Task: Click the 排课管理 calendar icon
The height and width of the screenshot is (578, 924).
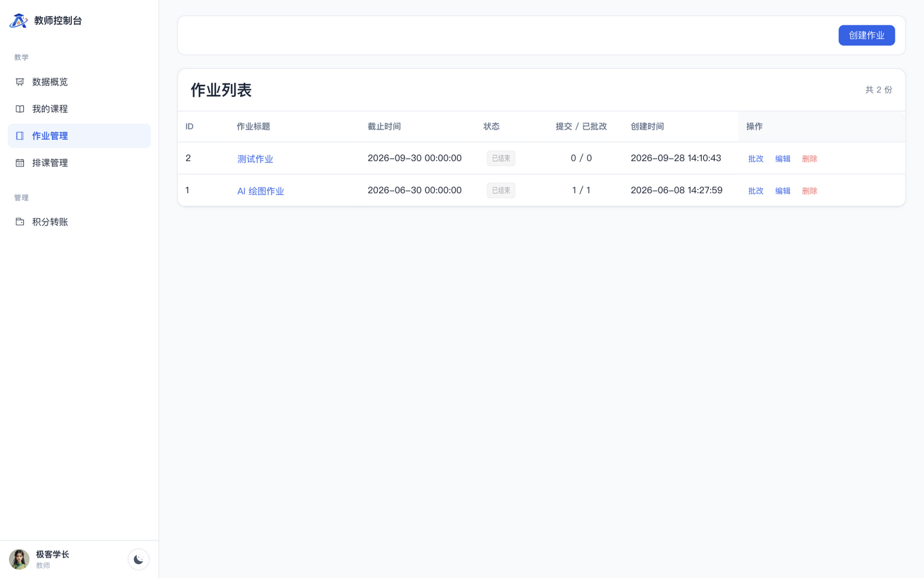Action: [20, 163]
